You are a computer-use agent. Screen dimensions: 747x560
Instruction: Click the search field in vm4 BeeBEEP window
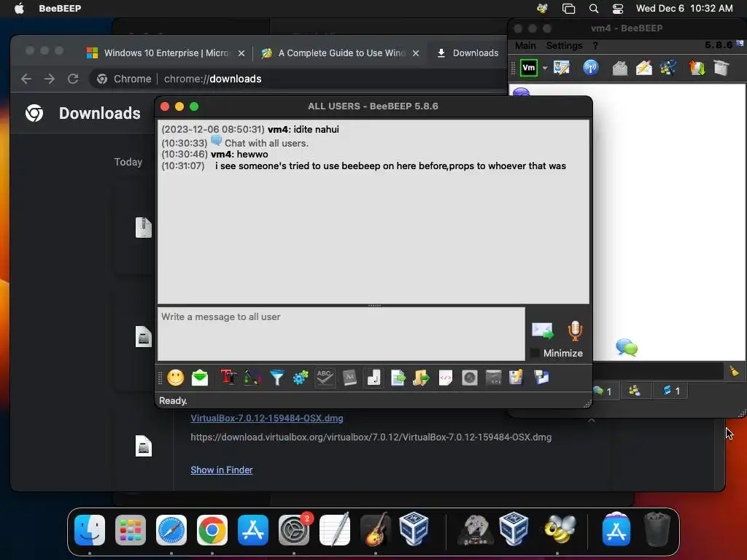click(658, 371)
